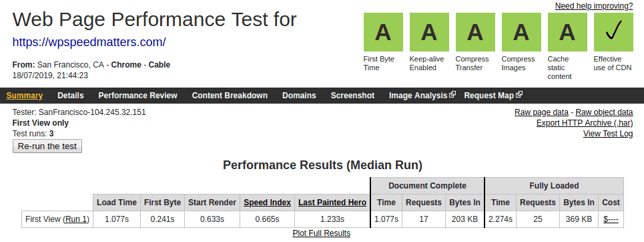
Task: Click the Last Painted Hero value 1.233s
Action: 332,219
